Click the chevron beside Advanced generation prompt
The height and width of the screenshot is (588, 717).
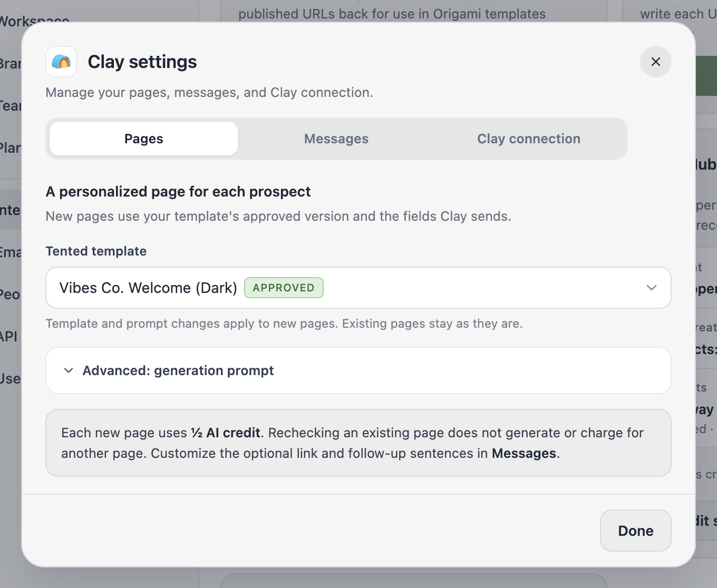click(68, 370)
